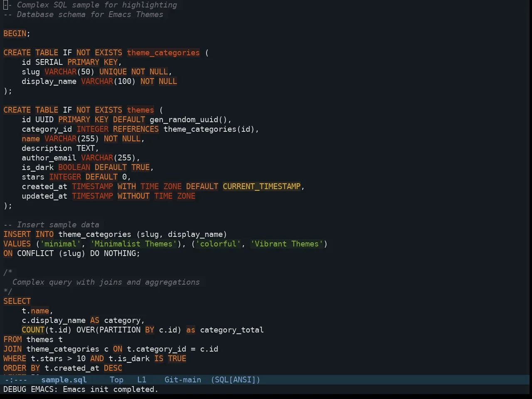Click the CONFLICT word in ON CONFLICT line
The image size is (532, 399).
[35, 253]
